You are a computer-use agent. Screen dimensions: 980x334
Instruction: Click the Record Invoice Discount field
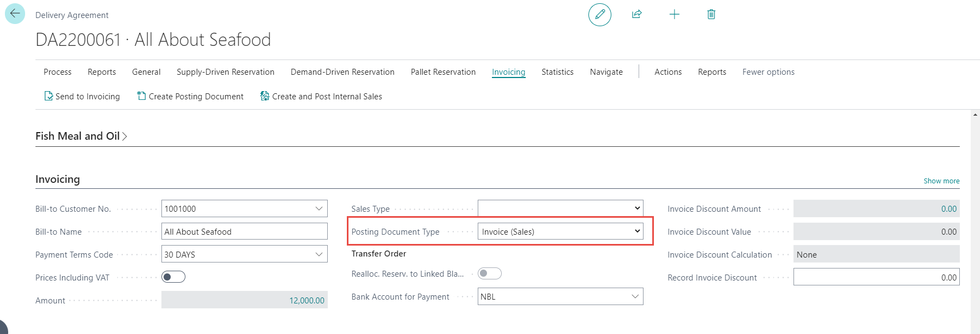click(x=876, y=277)
